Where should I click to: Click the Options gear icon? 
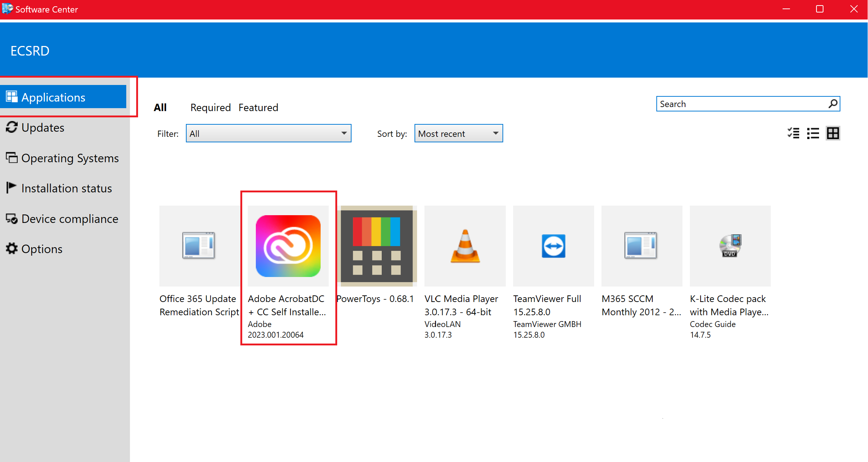12,248
